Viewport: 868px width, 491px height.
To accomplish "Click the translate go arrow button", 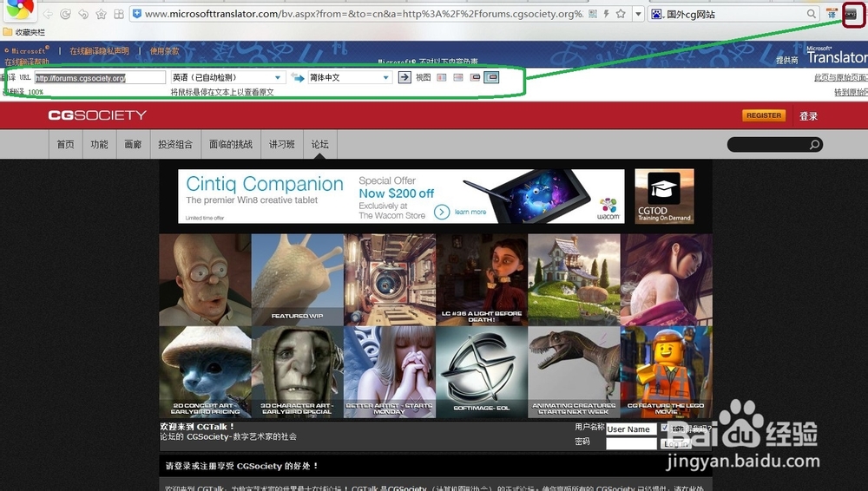I will click(404, 77).
